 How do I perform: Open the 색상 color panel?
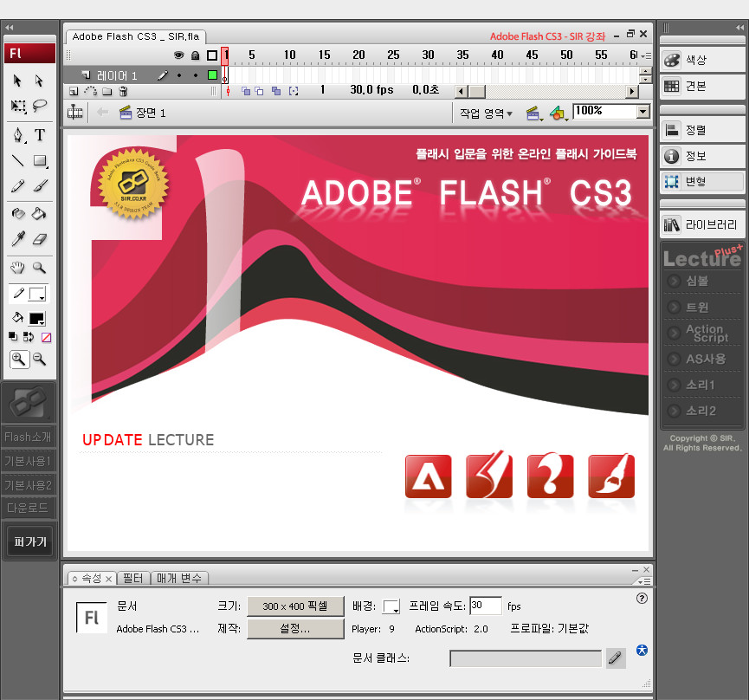(701, 60)
